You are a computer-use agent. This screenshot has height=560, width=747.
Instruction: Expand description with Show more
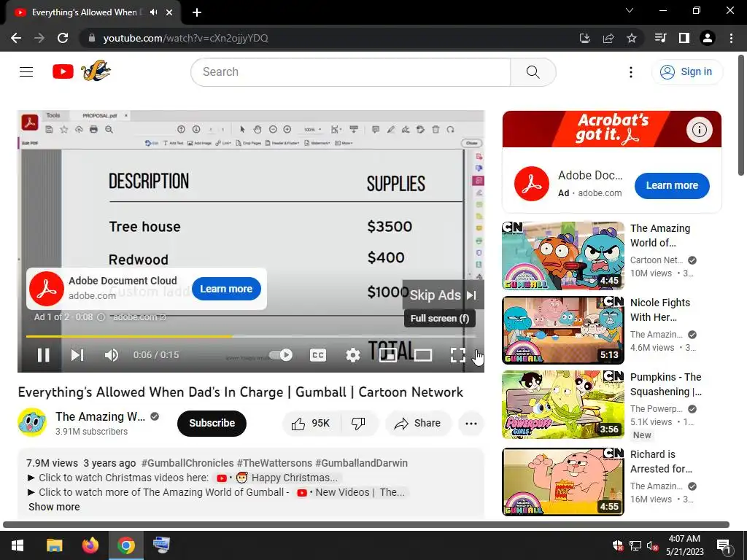pos(54,507)
